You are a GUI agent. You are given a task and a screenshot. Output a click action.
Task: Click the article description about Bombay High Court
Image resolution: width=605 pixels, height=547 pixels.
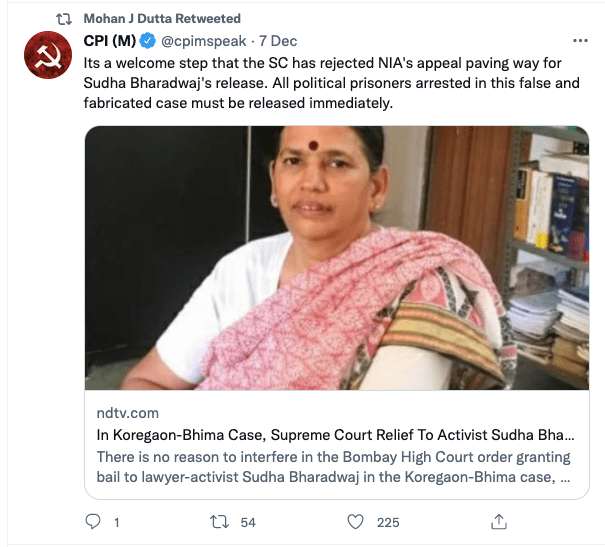pos(335,467)
